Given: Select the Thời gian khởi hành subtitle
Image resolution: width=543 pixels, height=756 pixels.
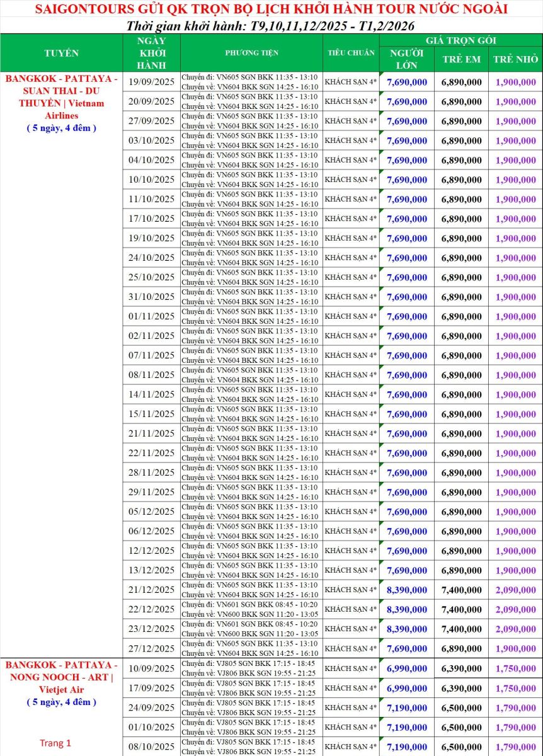Looking at the screenshot, I should coord(270,26).
